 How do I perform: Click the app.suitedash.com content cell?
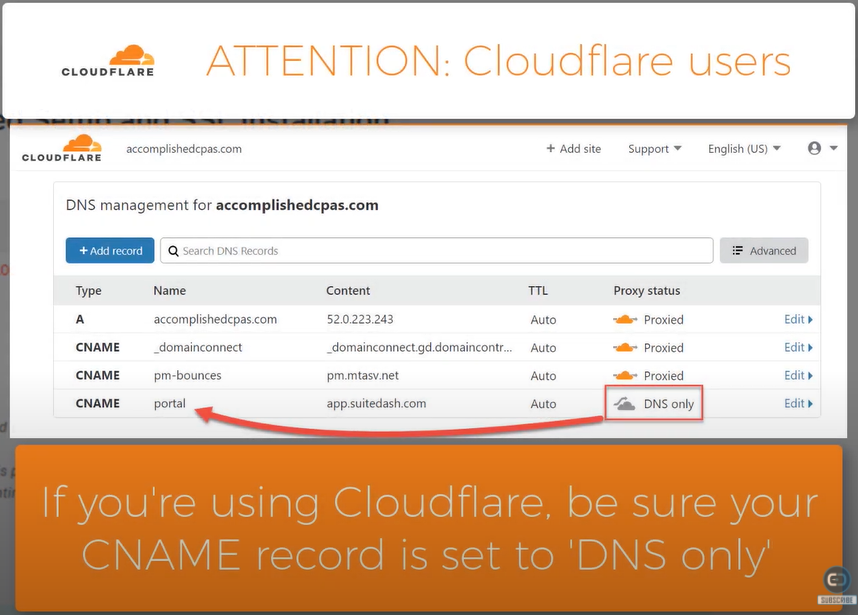point(376,404)
